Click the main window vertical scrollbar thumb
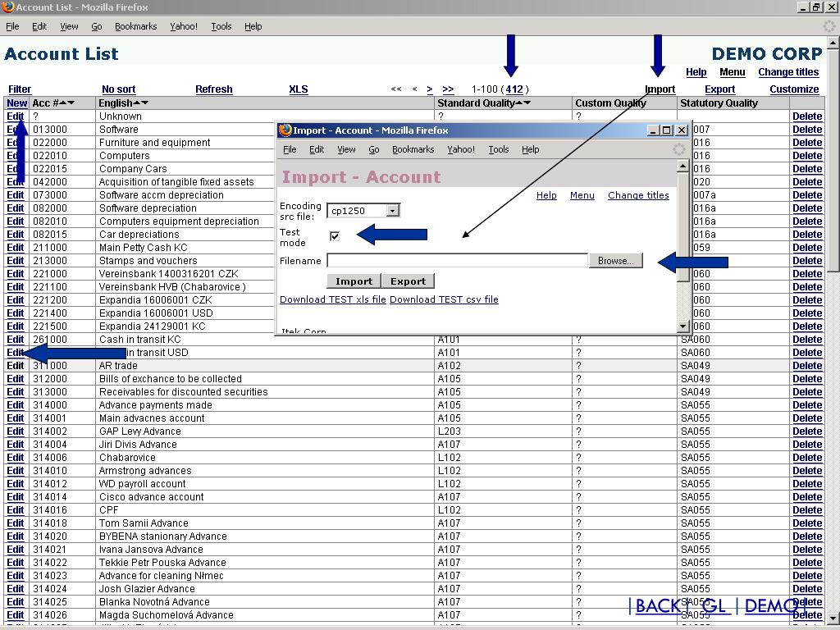Image resolution: width=840 pixels, height=630 pixels. (833, 160)
